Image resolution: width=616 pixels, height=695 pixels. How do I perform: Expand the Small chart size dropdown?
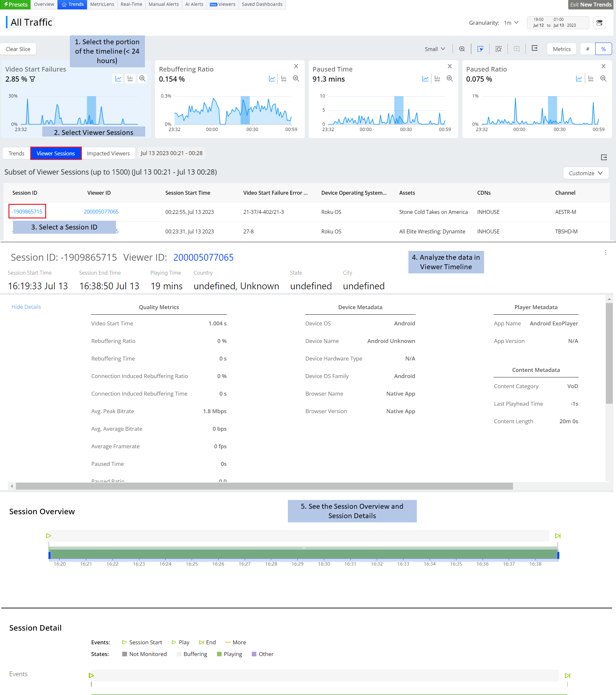tap(435, 49)
